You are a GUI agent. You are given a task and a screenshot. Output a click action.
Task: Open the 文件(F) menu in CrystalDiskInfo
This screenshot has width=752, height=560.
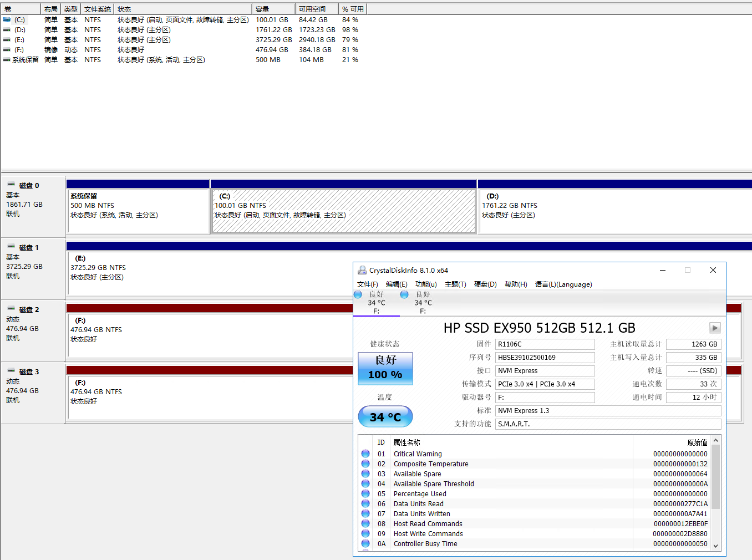coord(368,284)
